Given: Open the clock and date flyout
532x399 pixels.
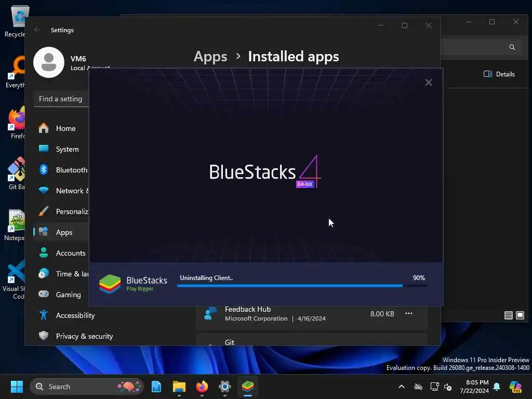Looking at the screenshot, I should (474, 387).
